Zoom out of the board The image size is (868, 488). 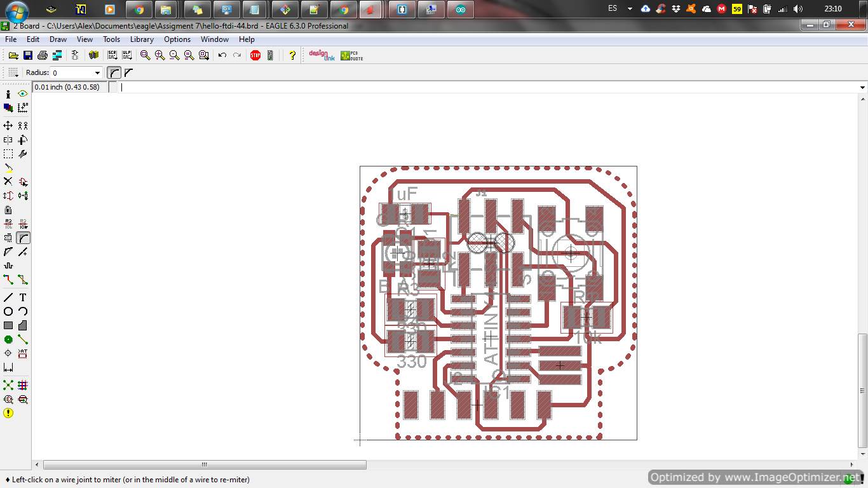[174, 55]
